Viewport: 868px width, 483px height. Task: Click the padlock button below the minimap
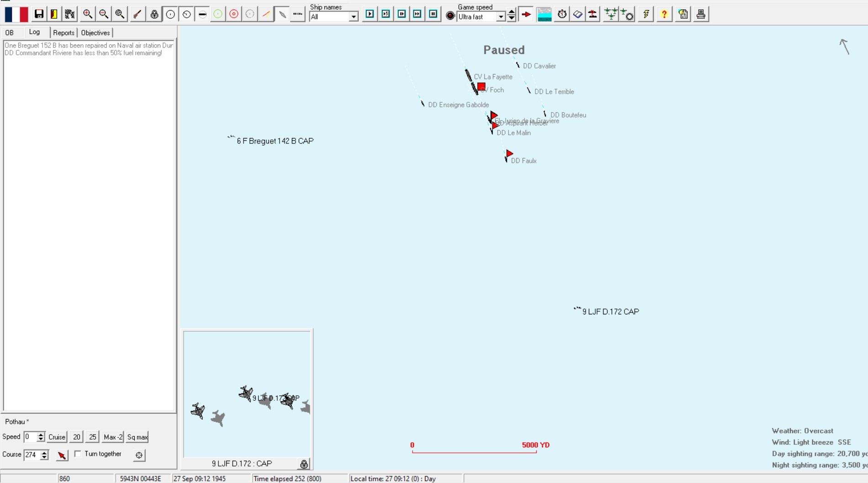[x=304, y=464]
